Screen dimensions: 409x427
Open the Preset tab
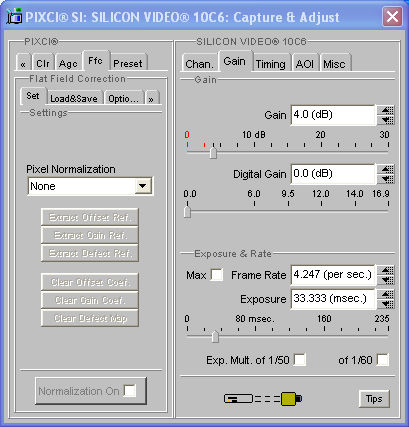pos(128,63)
